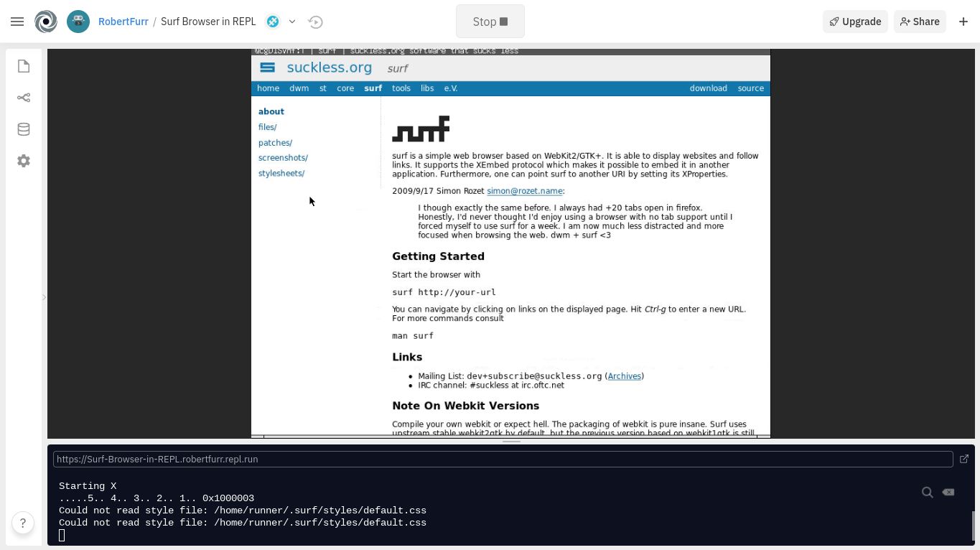
Task: Open output in new tab icon
Action: tap(964, 459)
